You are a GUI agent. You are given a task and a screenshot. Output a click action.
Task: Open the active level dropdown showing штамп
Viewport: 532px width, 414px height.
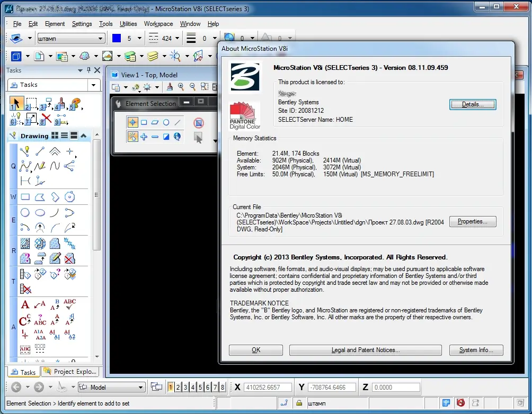(70, 38)
